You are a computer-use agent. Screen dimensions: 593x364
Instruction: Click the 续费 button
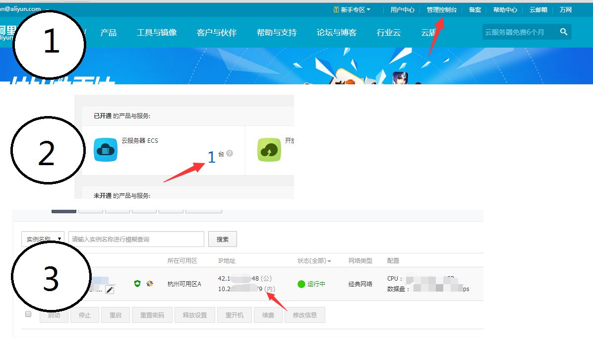pyautogui.click(x=268, y=315)
